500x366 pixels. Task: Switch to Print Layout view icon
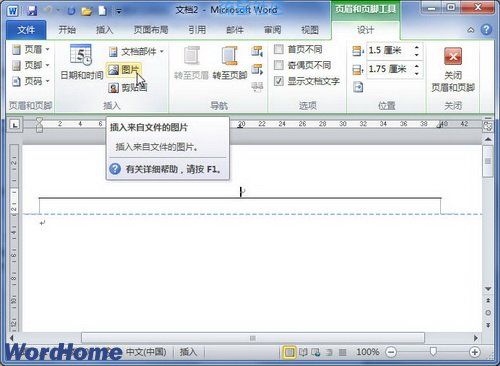click(289, 352)
